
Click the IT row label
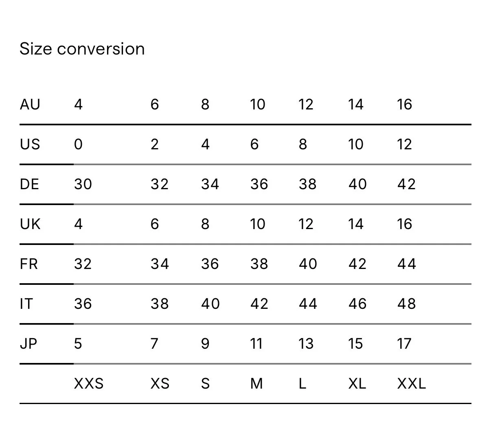(x=26, y=304)
